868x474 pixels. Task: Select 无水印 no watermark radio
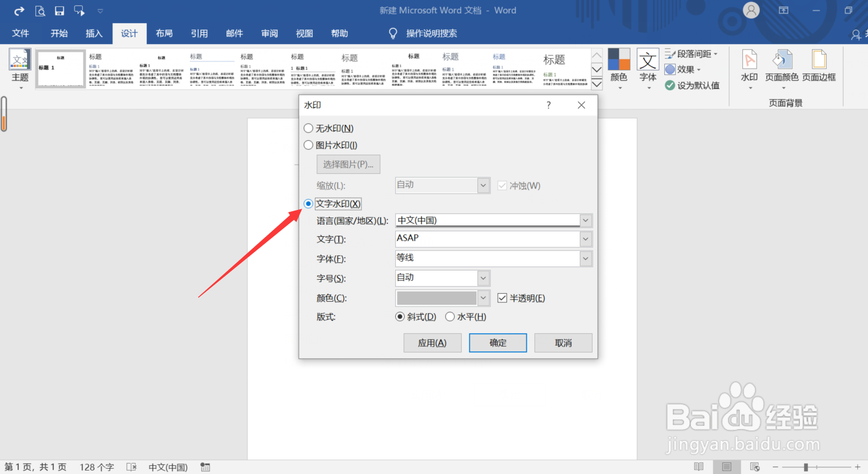coord(309,129)
